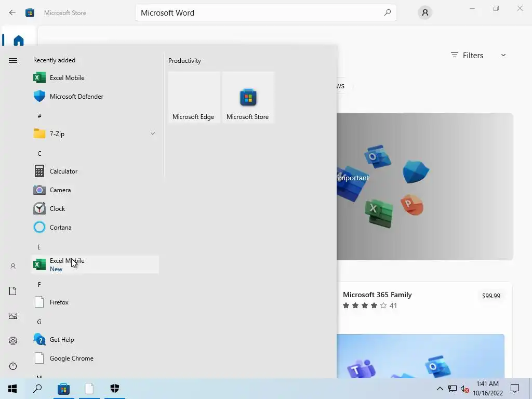
Task: Open the Microsoft Edge tile
Action: 194,97
